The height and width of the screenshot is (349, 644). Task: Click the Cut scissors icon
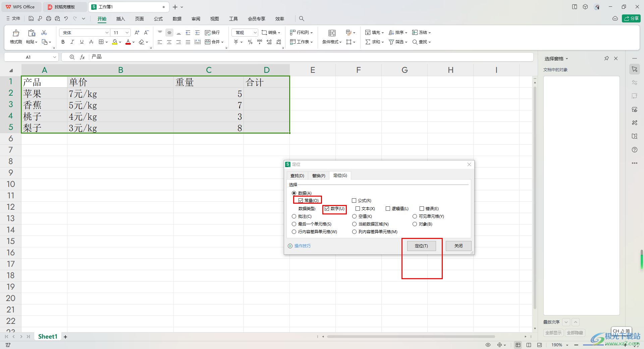pyautogui.click(x=44, y=33)
